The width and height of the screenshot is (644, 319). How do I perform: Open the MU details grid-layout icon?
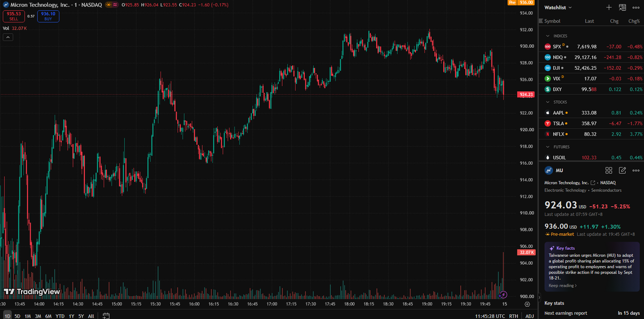pos(609,170)
